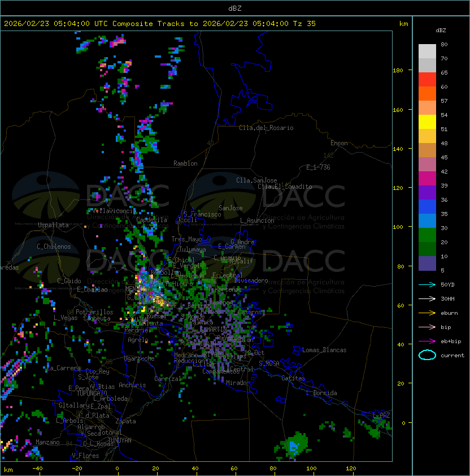Image resolution: width=470 pixels, height=476 pixels.
Task: Click the S_ROSA map label
Action: point(269,364)
